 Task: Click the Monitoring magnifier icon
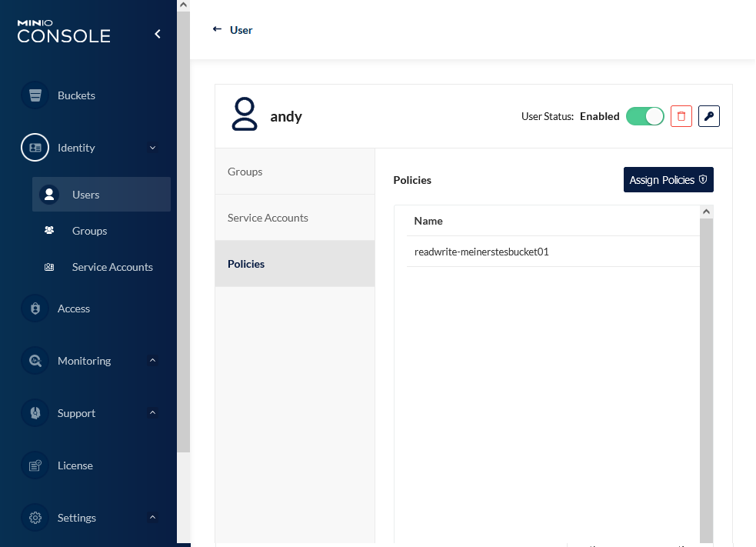[x=35, y=361]
